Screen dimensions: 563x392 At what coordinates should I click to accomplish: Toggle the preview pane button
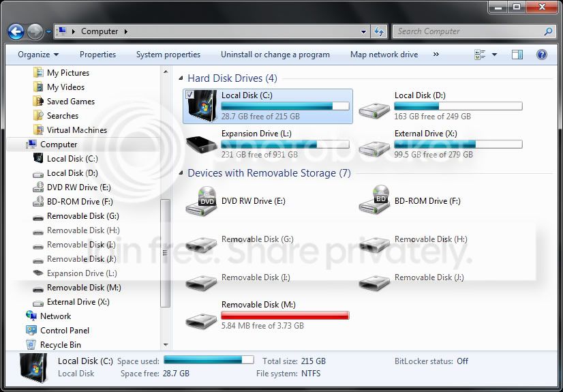[517, 55]
